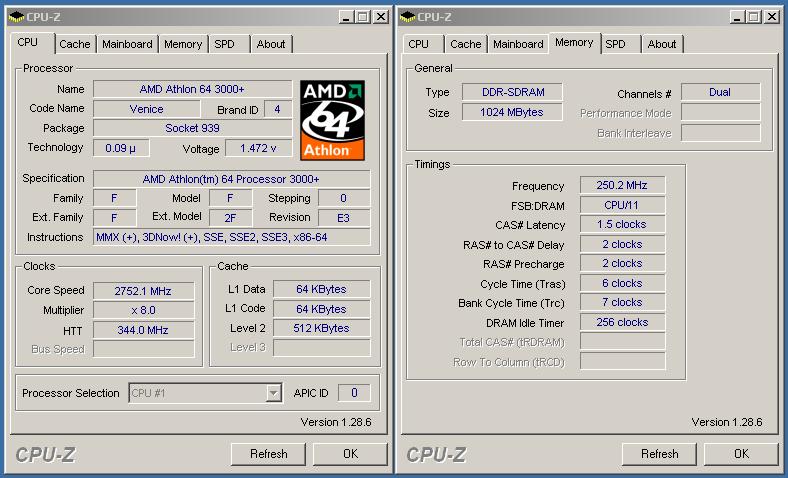The image size is (788, 478).
Task: Click memory Type value DDR-SDRAM
Action: coord(513,92)
